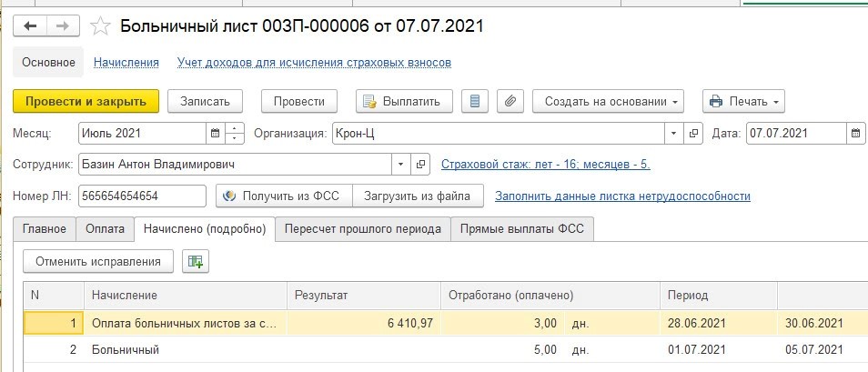Click the Страховой стаж link
The image size is (868, 372).
click(x=545, y=165)
